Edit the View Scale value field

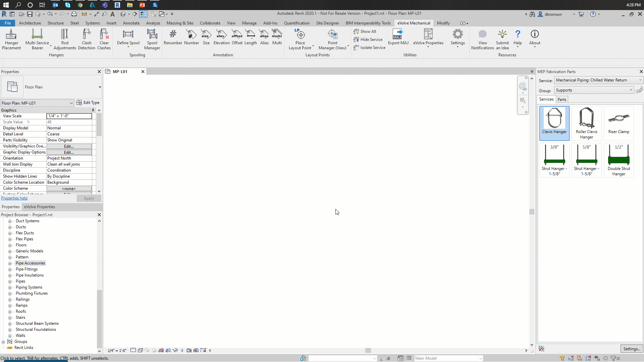coord(69,116)
